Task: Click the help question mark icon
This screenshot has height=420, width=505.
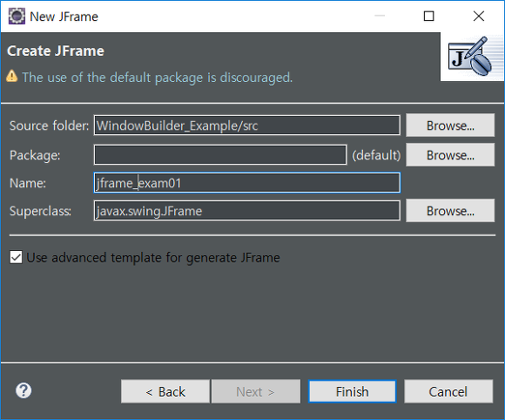Action: (24, 391)
